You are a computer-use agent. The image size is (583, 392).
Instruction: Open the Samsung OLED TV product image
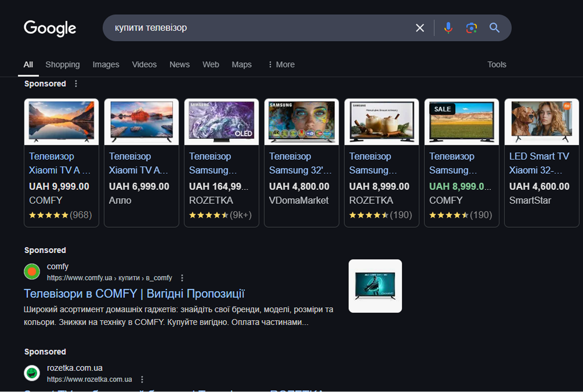coord(221,122)
